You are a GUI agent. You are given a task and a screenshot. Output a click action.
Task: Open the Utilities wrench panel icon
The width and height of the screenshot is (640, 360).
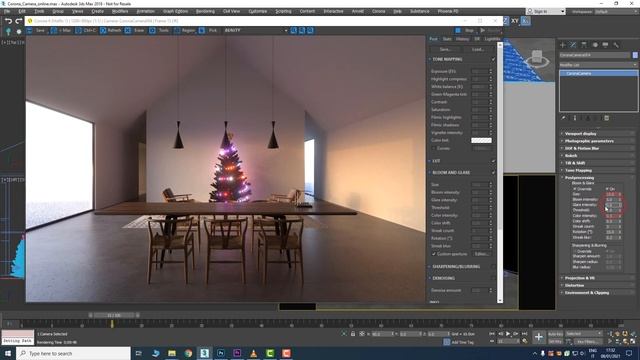pyautogui.click(x=616, y=45)
